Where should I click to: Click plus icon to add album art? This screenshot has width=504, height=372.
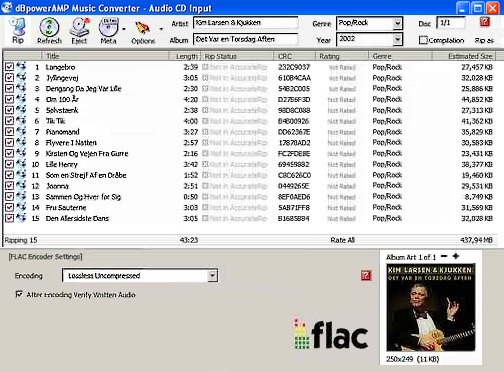pyautogui.click(x=456, y=256)
